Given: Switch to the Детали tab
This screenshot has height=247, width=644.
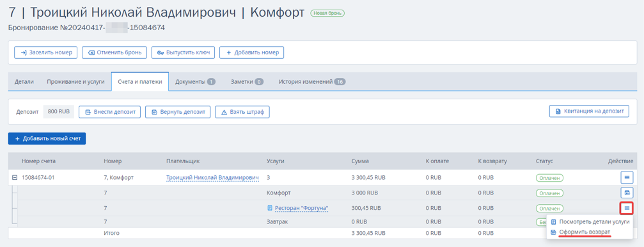Looking at the screenshot, I should [24, 82].
